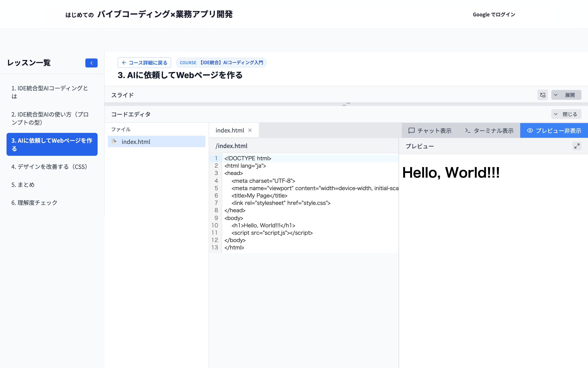Click the panel resize handle arrows
Viewport: 588px width, 368px height.
pyautogui.click(x=346, y=104)
